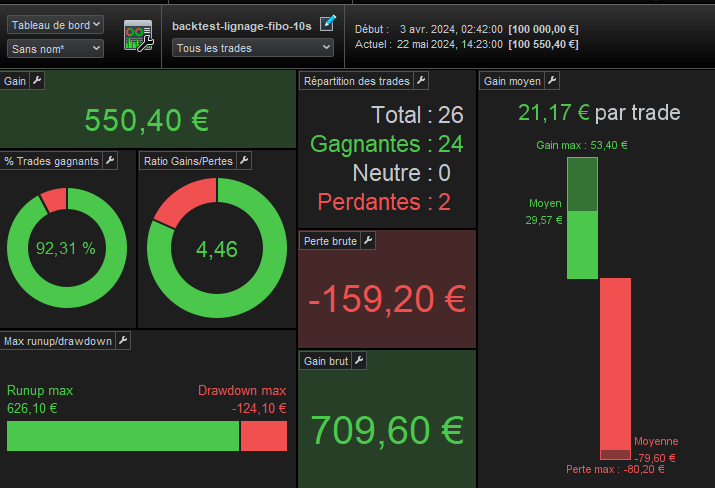
Task: Open the Gain panel wrench settings
Action: pos(37,81)
